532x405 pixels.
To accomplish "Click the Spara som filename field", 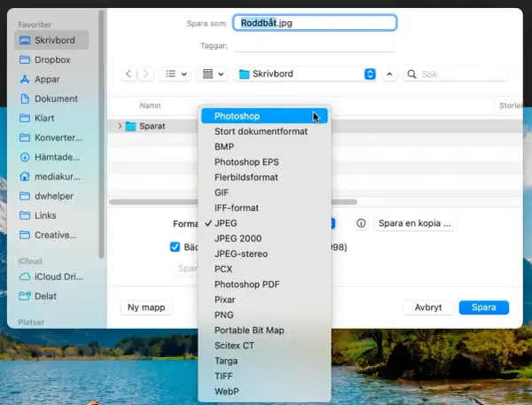I will pyautogui.click(x=315, y=23).
